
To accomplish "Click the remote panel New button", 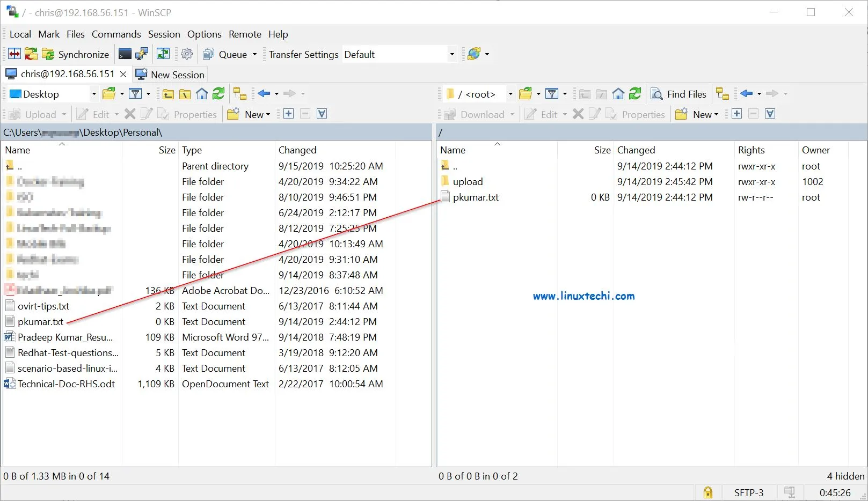I will 697,114.
